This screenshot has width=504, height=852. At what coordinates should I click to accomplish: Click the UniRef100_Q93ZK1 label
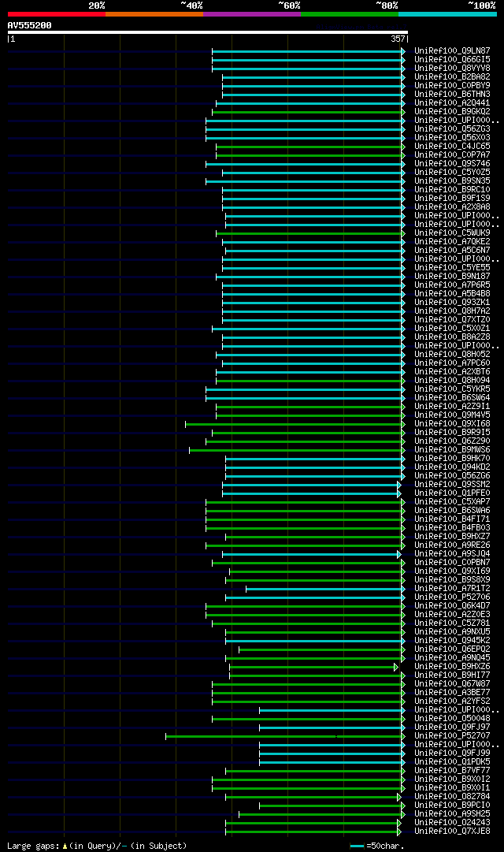pos(452,303)
